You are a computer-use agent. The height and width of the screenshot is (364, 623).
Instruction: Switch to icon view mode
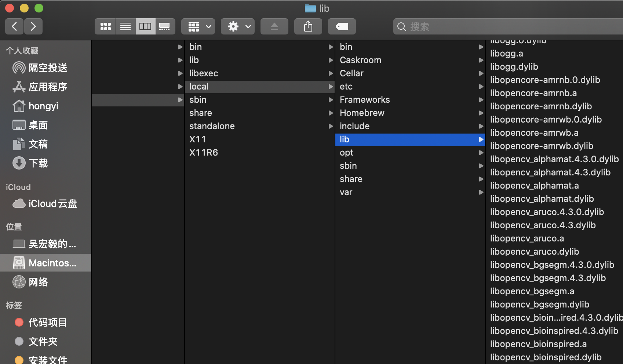point(105,26)
